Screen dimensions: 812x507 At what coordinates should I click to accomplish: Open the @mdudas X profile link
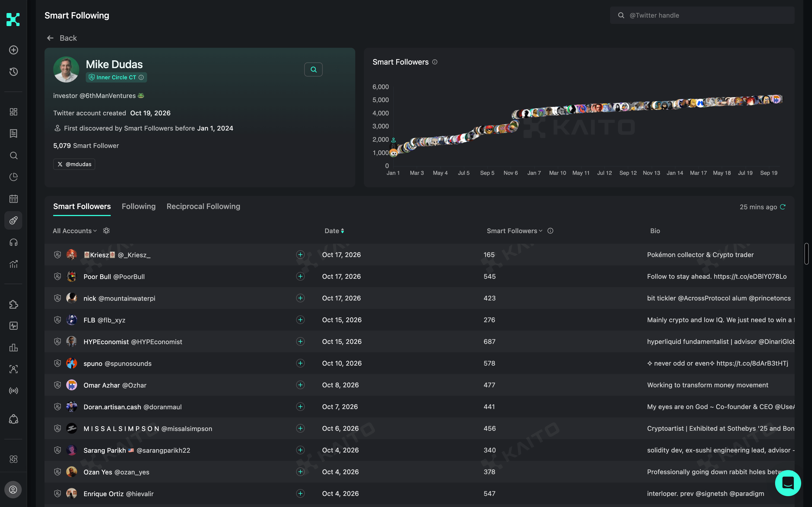[74, 164]
